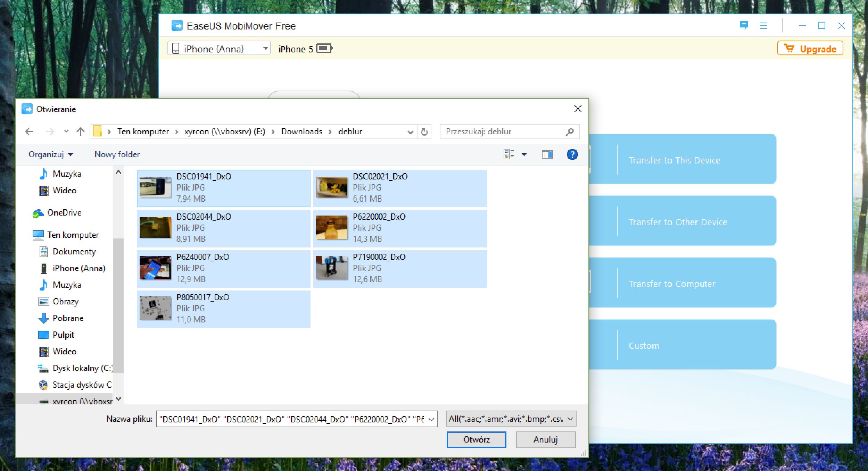This screenshot has width=868, height=471.
Task: Go up one folder level
Action: point(81,132)
